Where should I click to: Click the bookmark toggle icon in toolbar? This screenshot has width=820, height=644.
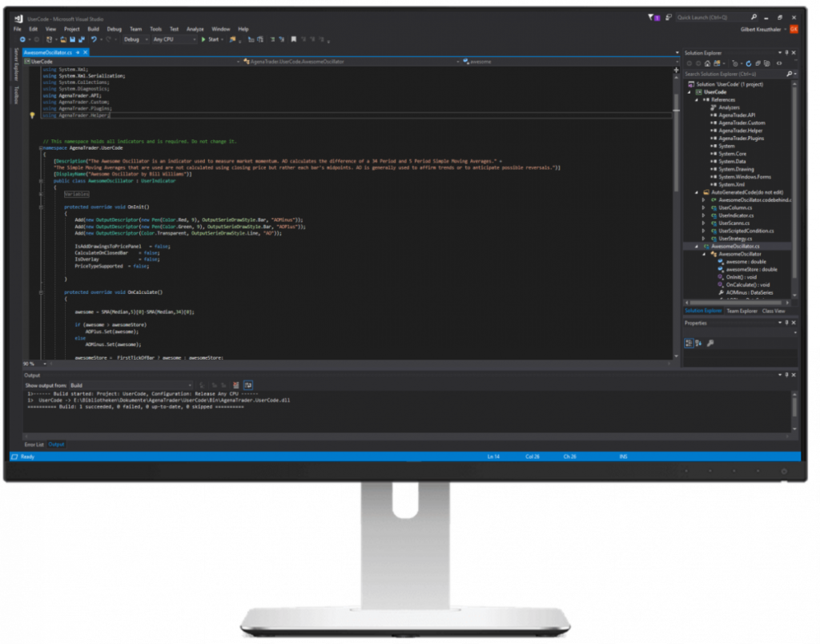[x=293, y=40]
